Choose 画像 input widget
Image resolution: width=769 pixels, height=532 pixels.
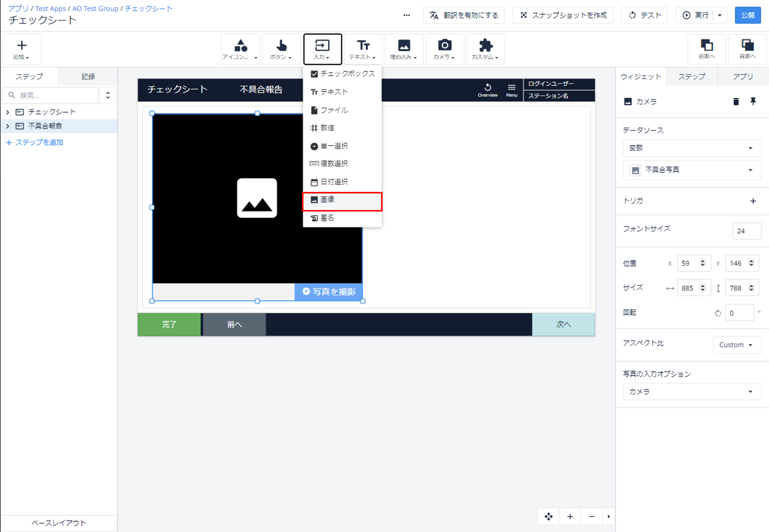(342, 201)
